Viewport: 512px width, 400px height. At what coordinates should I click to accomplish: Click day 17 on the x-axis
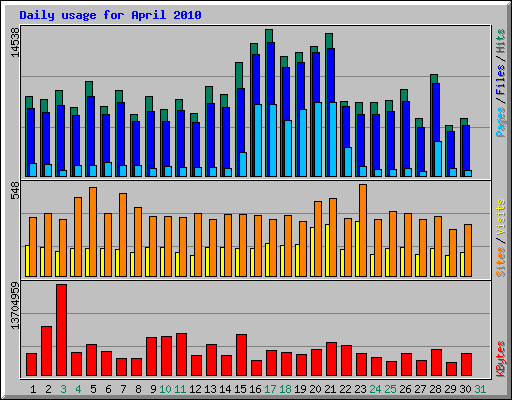tap(270, 389)
